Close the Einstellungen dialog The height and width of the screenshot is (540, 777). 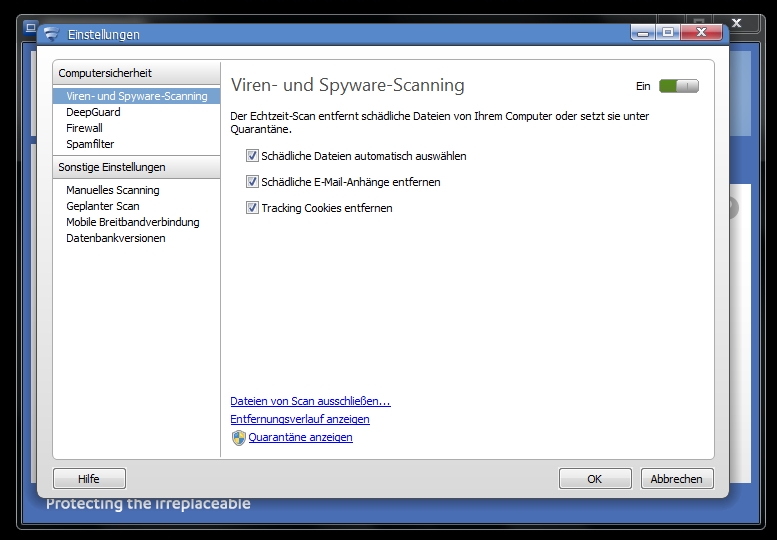click(x=701, y=33)
